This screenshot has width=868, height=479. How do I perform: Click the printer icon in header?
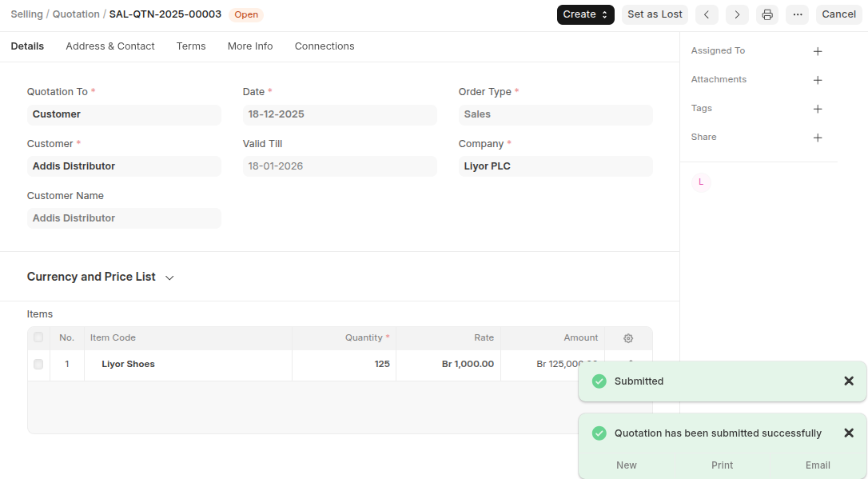point(767,14)
